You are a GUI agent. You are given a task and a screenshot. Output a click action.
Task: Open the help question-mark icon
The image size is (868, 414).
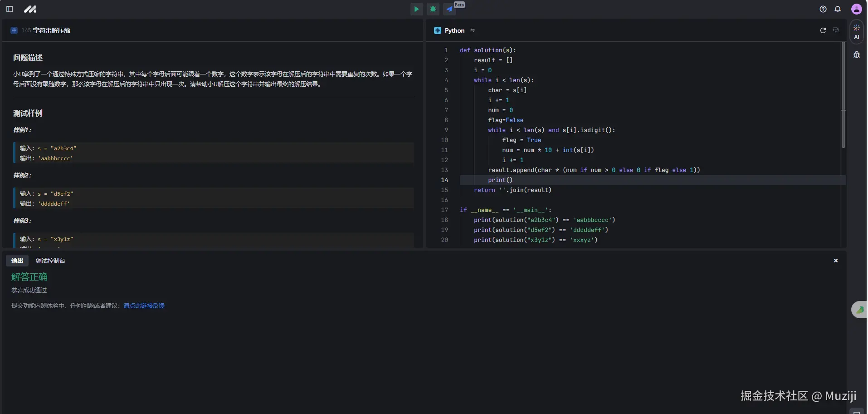(823, 9)
